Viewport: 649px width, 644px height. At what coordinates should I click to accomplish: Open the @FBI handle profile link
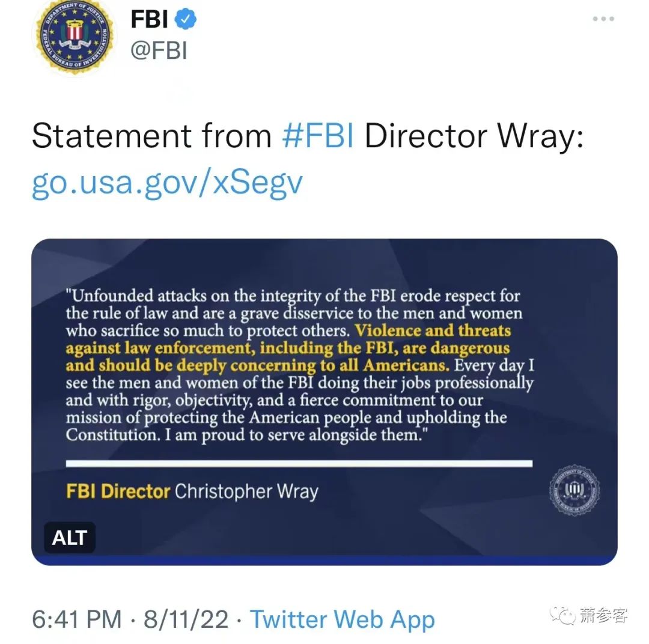[x=159, y=50]
